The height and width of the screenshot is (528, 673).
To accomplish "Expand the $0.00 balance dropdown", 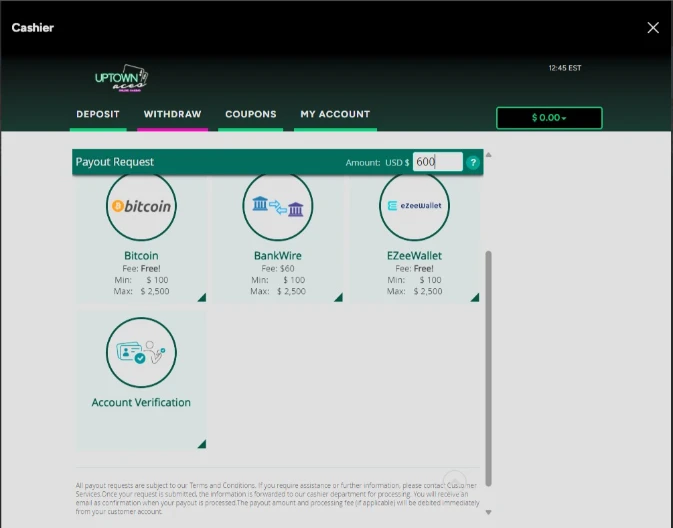I will click(549, 118).
